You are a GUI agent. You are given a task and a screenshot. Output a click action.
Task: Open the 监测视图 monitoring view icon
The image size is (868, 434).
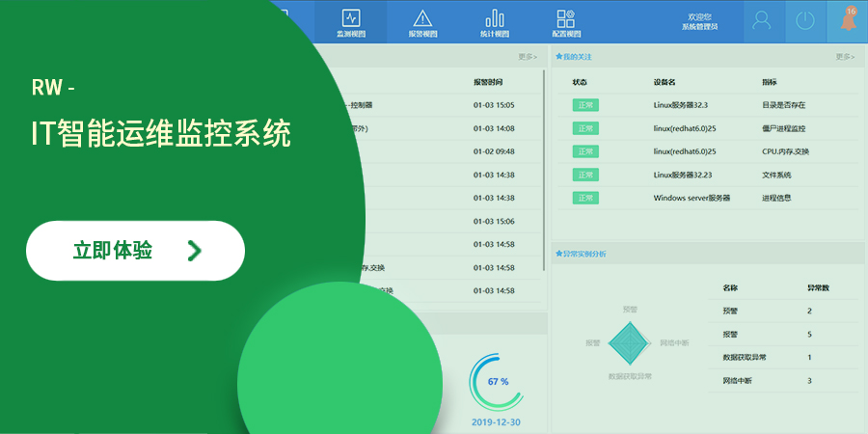click(351, 21)
